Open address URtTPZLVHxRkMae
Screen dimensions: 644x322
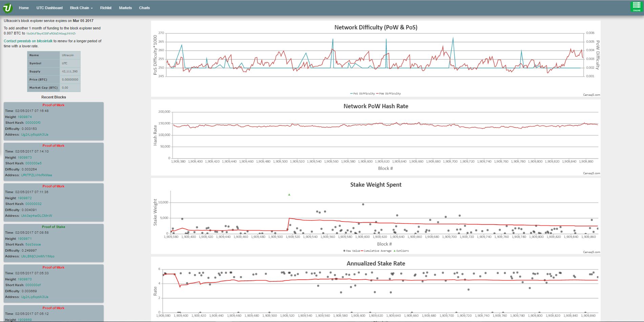click(x=37, y=175)
